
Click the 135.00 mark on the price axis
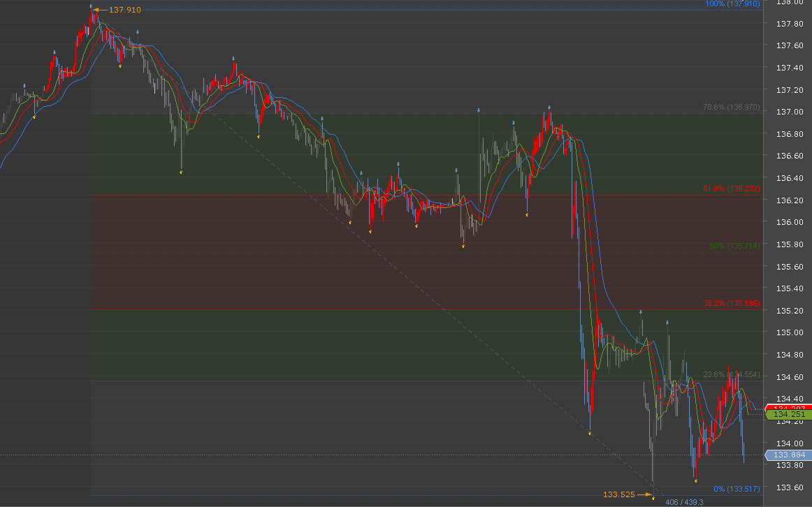[x=789, y=332]
